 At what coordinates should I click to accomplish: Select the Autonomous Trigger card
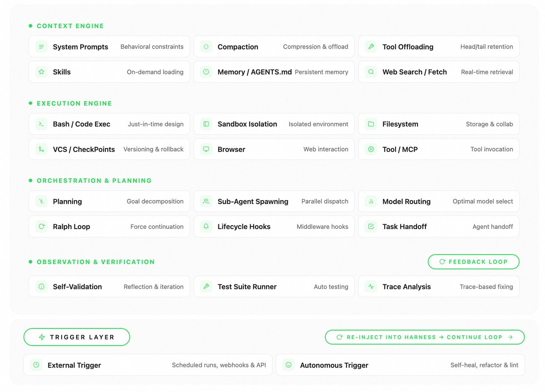tap(400, 365)
